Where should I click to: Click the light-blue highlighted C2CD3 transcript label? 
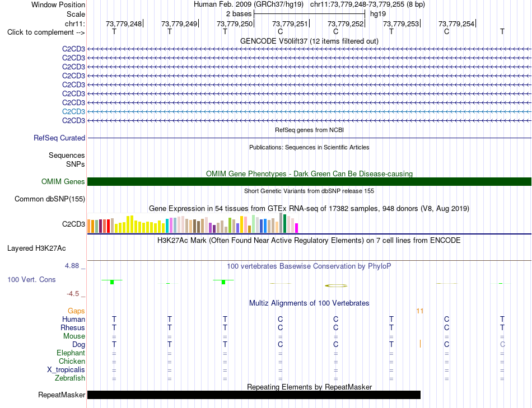pos(73,111)
